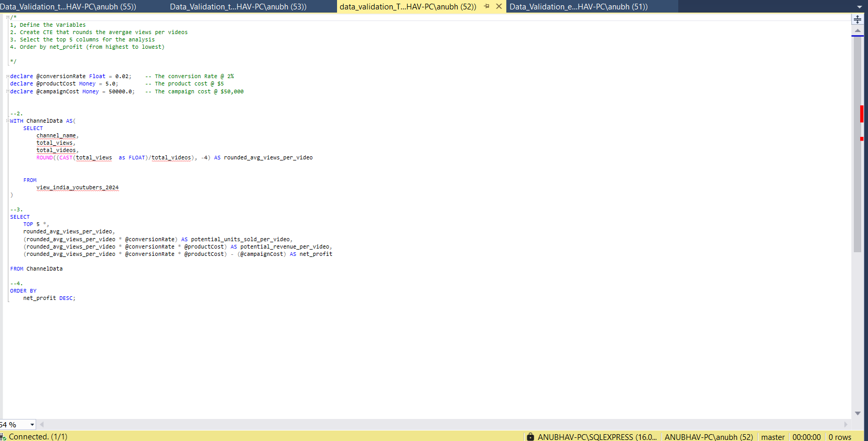Click the 'FROM ChannelData' line
Screen dimensions: 868x441
[x=36, y=268]
